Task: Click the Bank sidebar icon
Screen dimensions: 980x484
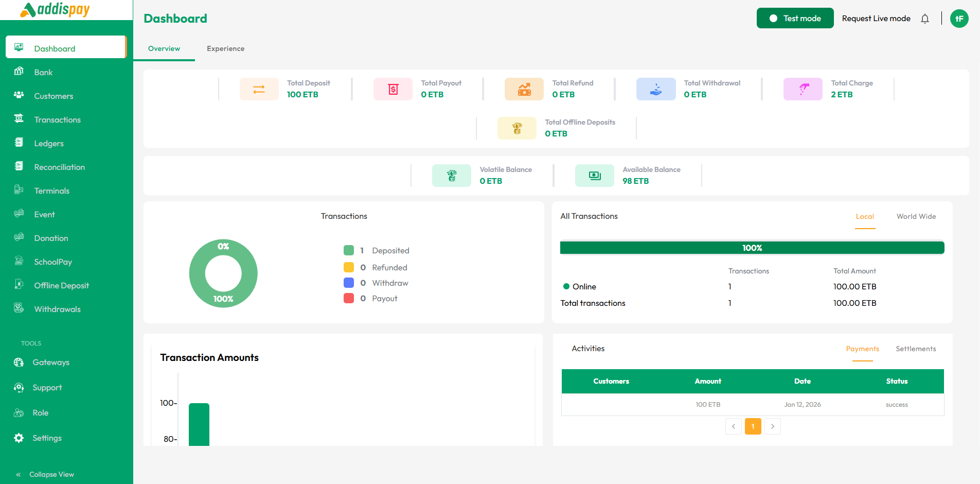Action: [x=19, y=72]
